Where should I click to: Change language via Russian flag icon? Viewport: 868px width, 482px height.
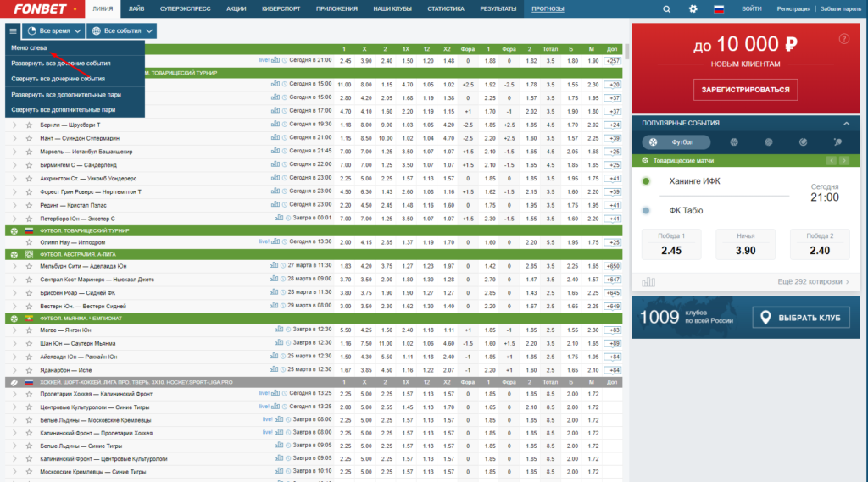pos(719,8)
